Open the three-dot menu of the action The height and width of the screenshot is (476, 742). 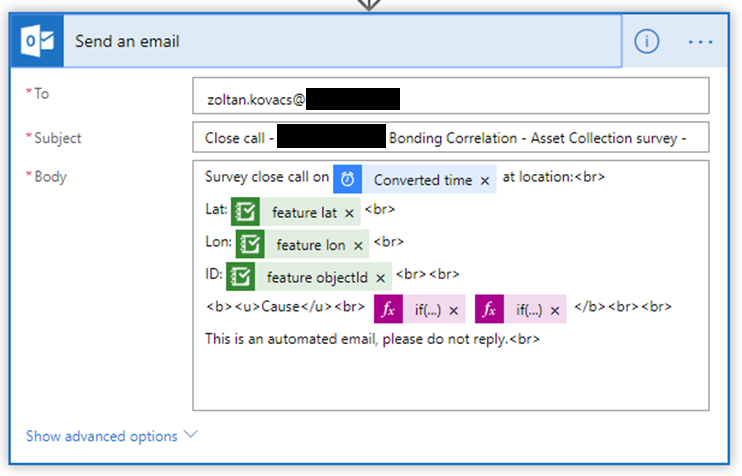pyautogui.click(x=700, y=42)
